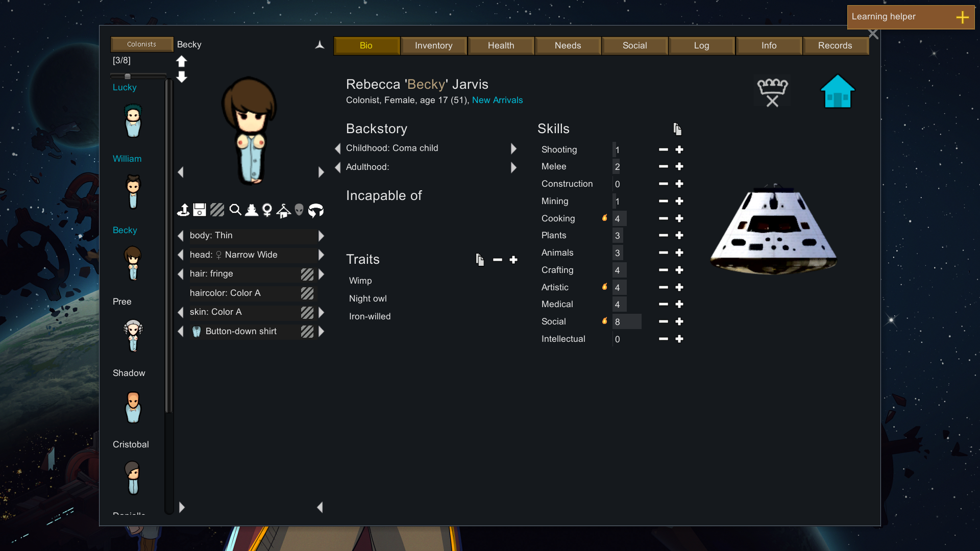Click the clothes hanger wardrobe icon
The image size is (980, 551).
click(x=283, y=210)
